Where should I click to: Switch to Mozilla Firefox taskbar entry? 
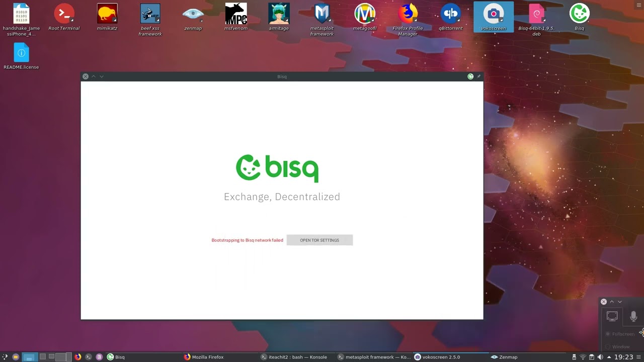(x=220, y=357)
